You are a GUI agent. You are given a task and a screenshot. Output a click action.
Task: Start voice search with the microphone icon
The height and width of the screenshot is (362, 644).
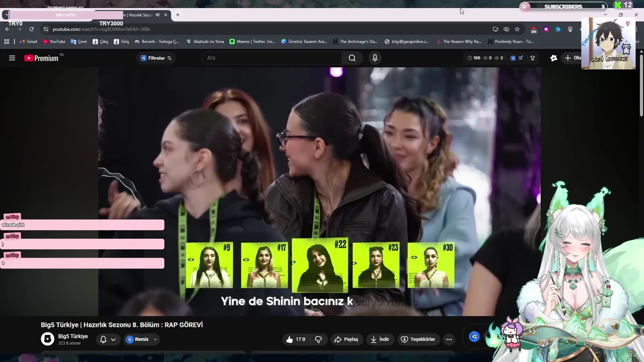coord(375,58)
